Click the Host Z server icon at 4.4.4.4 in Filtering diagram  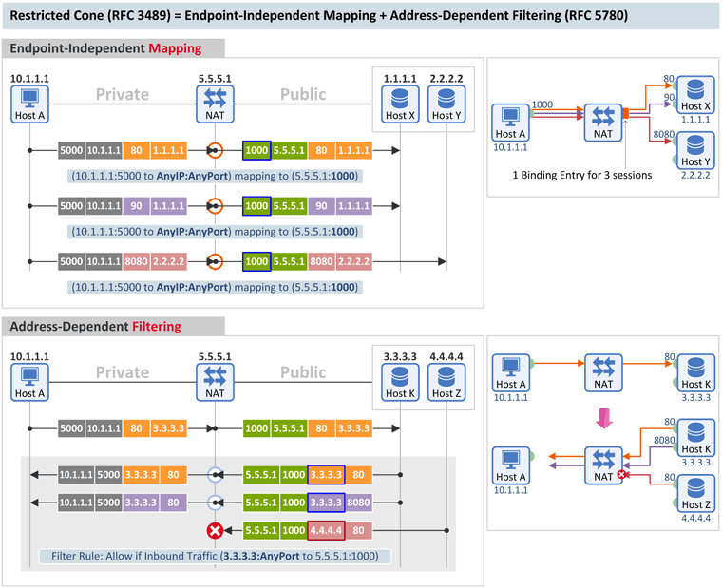446,383
